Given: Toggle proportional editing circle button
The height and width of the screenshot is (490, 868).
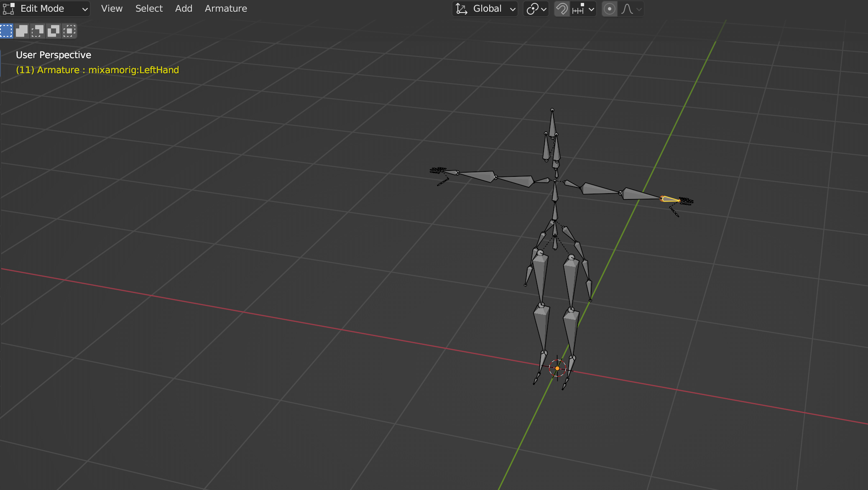Looking at the screenshot, I should pos(610,9).
